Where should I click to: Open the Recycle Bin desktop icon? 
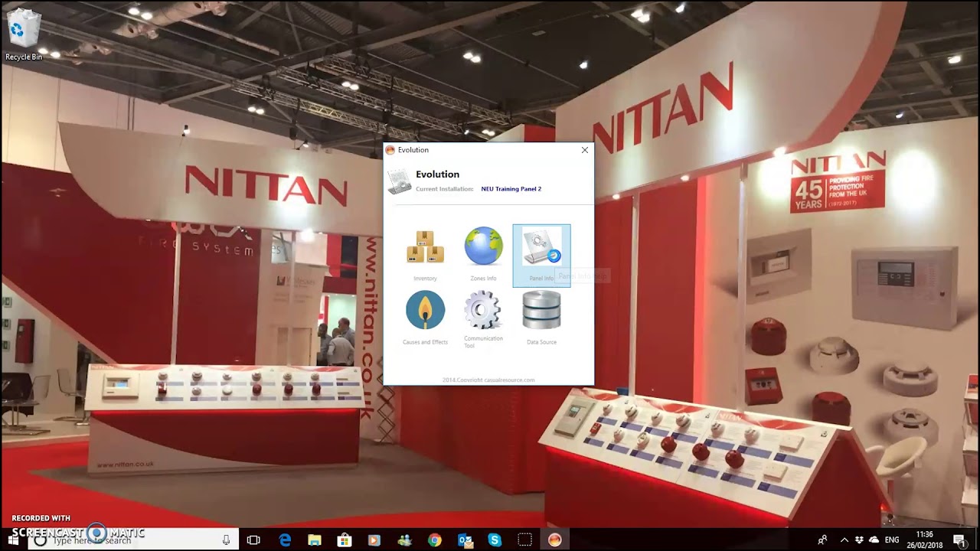click(x=24, y=35)
